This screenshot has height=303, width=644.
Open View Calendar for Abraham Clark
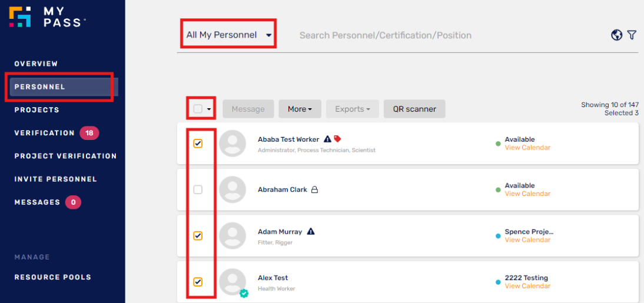click(x=527, y=194)
